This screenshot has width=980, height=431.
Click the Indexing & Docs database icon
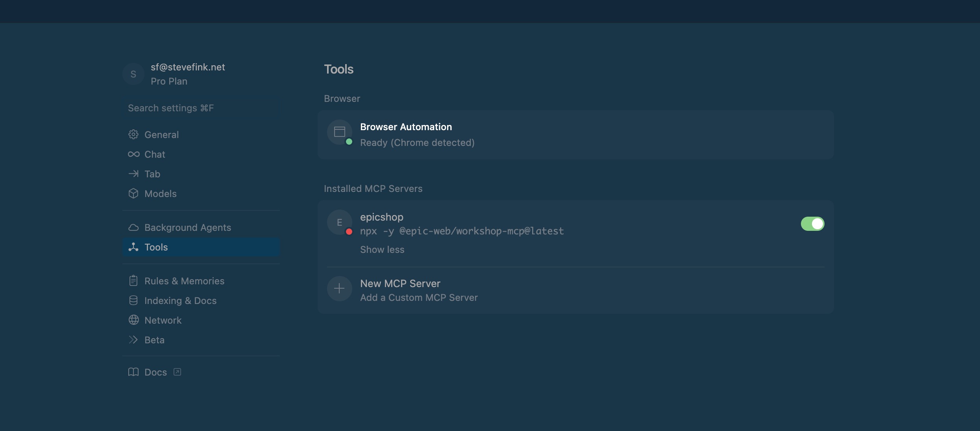click(x=133, y=300)
